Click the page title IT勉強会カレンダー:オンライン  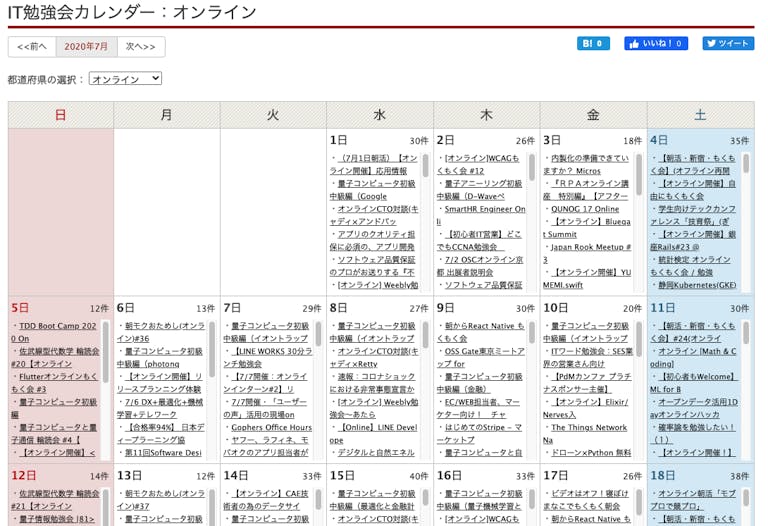click(132, 12)
